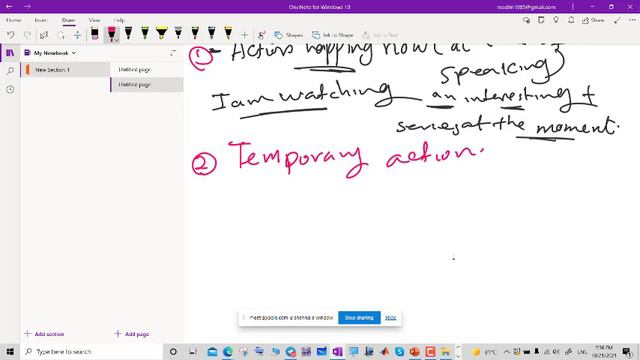Show hidden system tray icons
640x360 pixels.
coord(506,351)
